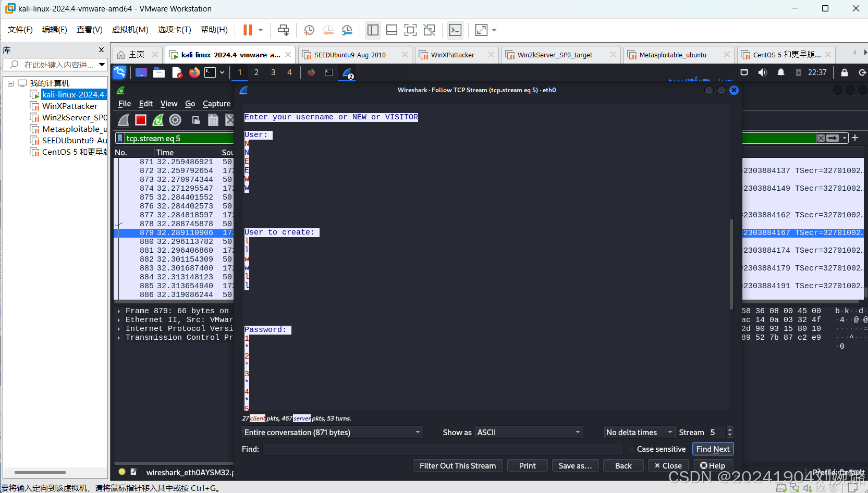Toggle VMware Unity mode icon
The image size is (868, 493).
429,30
